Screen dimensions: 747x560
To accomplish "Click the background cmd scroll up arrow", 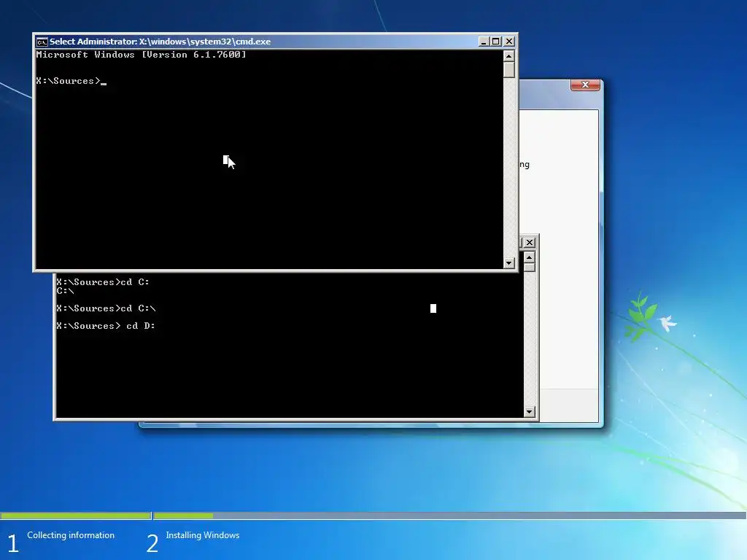I will pos(530,257).
